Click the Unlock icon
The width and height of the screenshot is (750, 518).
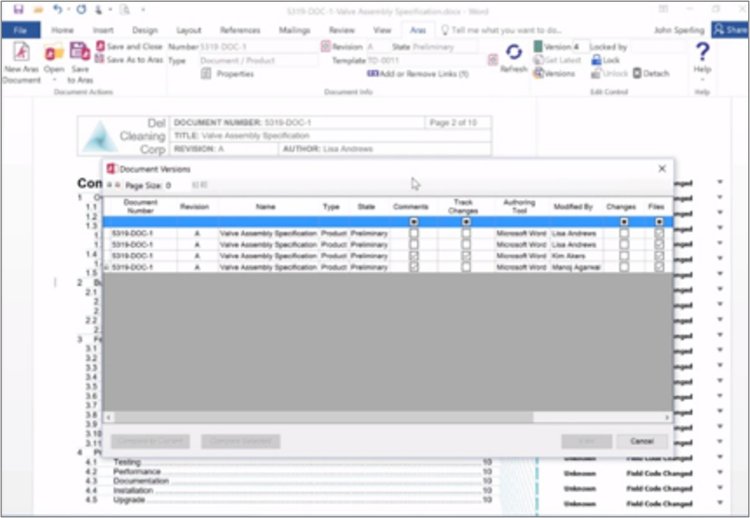click(596, 73)
